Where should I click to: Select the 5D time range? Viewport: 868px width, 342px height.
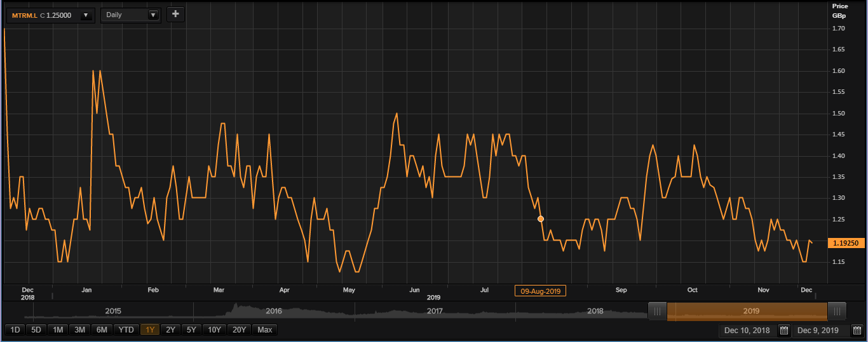tap(37, 330)
